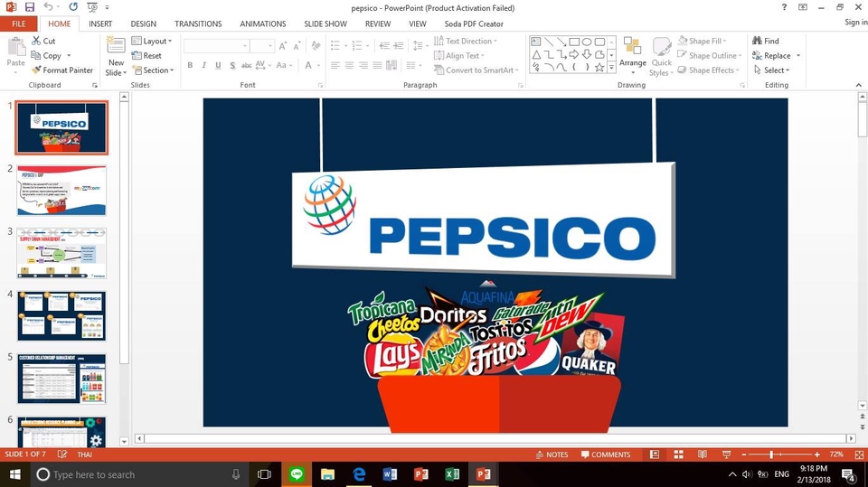This screenshot has height=487, width=868.
Task: Toggle Italic formatting
Action: point(203,65)
